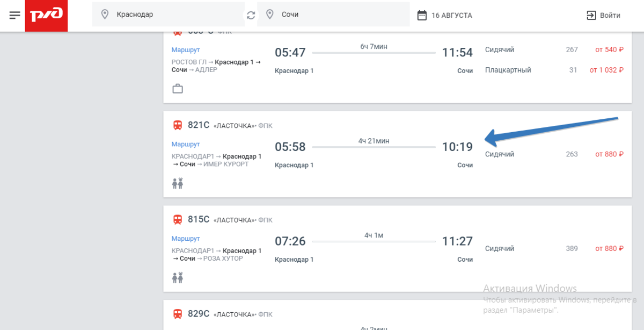
Task: Click the red train icon for 821С
Action: pos(178,125)
